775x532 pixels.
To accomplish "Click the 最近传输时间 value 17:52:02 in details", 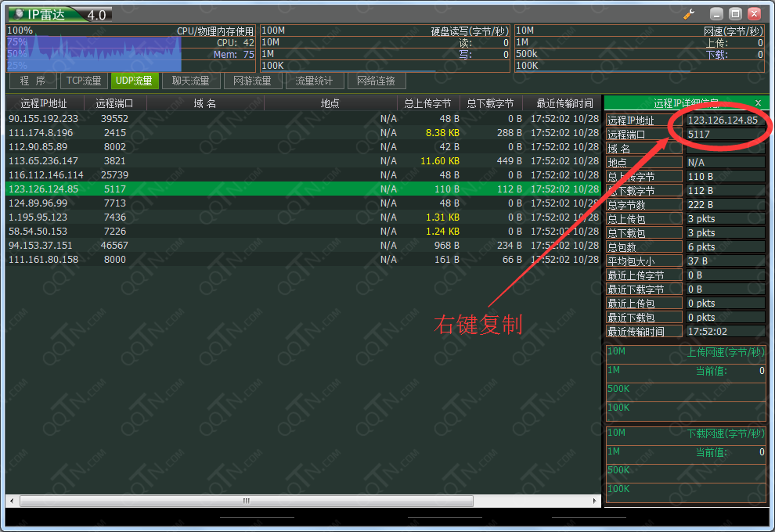I will pyautogui.click(x=725, y=332).
